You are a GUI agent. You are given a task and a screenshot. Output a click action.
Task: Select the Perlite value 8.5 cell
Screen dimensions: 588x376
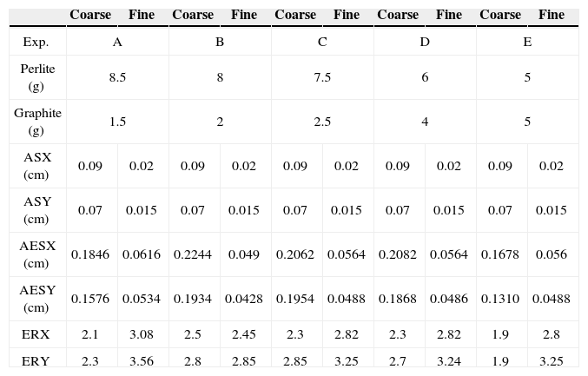(117, 77)
